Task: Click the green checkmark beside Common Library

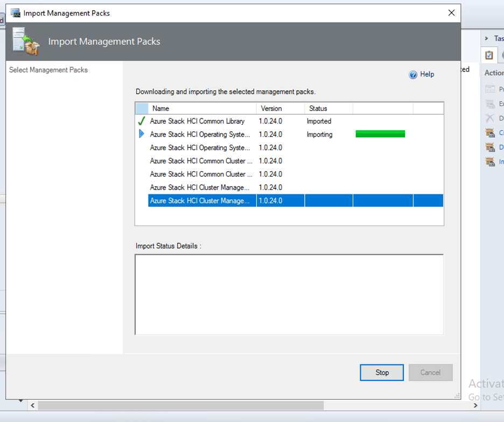Action: [141, 121]
